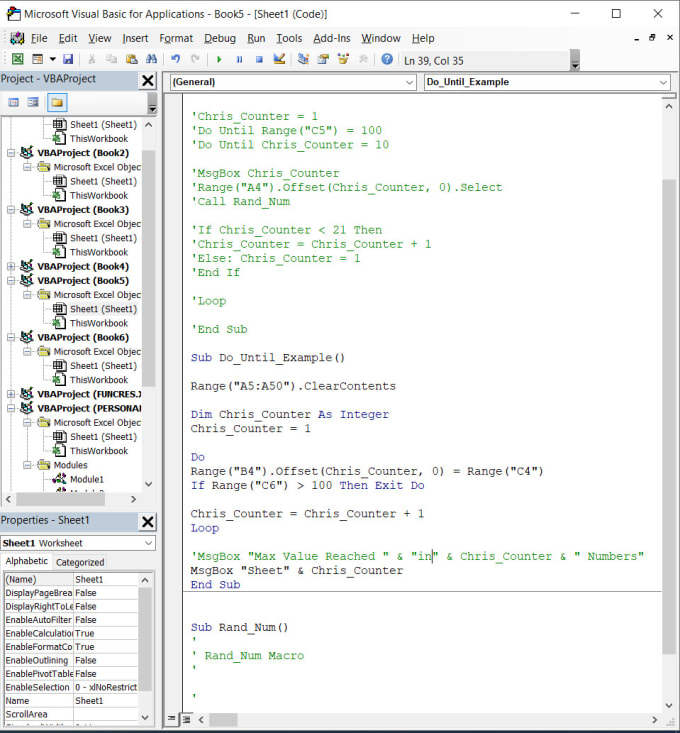
Task: Open the Tools menu
Action: pyautogui.click(x=289, y=38)
